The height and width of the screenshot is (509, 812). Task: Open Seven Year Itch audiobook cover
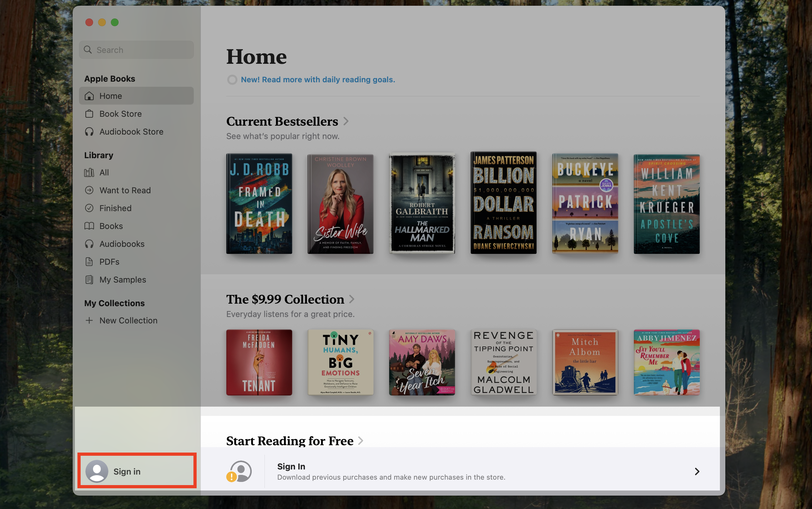point(422,362)
